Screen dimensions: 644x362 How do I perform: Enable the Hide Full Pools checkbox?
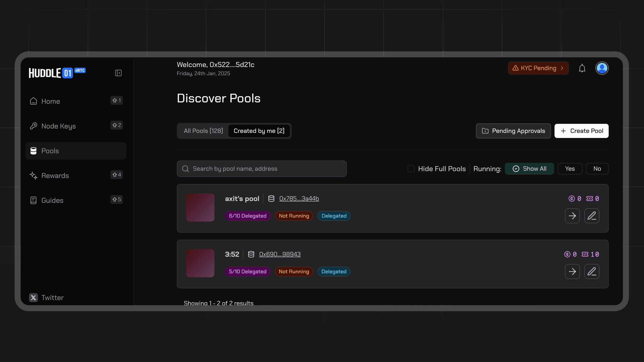pyautogui.click(x=411, y=169)
